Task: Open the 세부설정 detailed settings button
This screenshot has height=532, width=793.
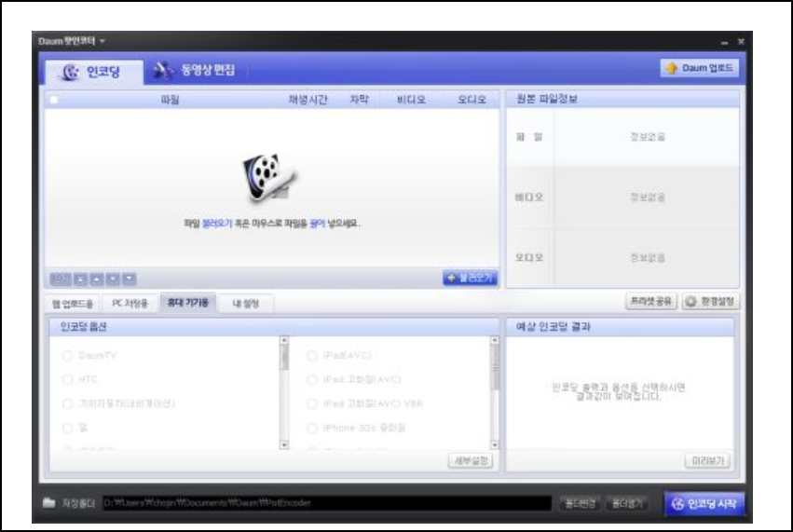Action: [x=471, y=460]
